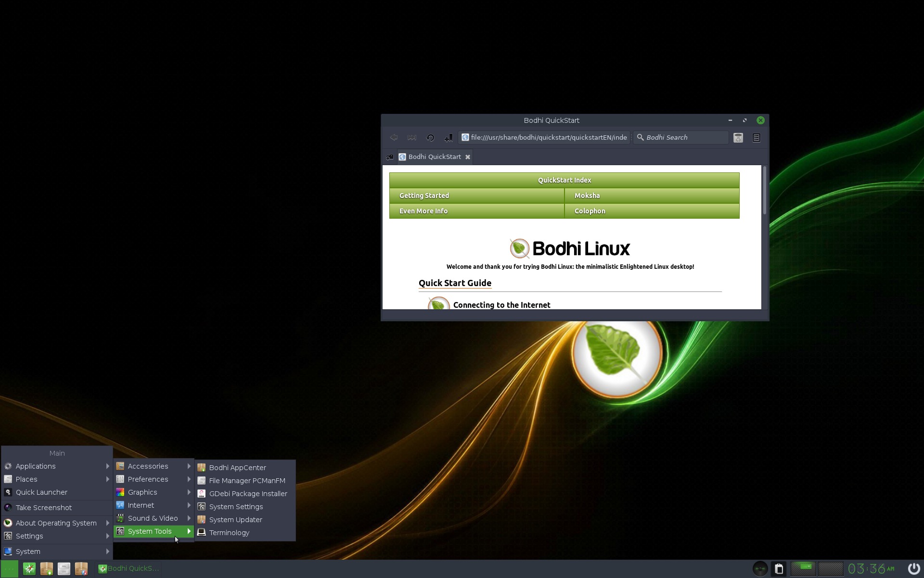Launch System Updater
Image resolution: width=924 pixels, height=578 pixels.
click(245, 520)
